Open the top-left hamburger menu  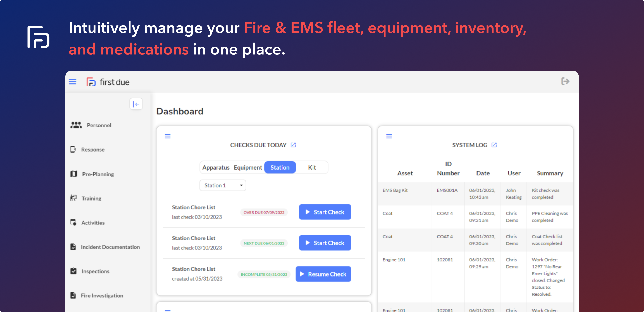coord(72,82)
